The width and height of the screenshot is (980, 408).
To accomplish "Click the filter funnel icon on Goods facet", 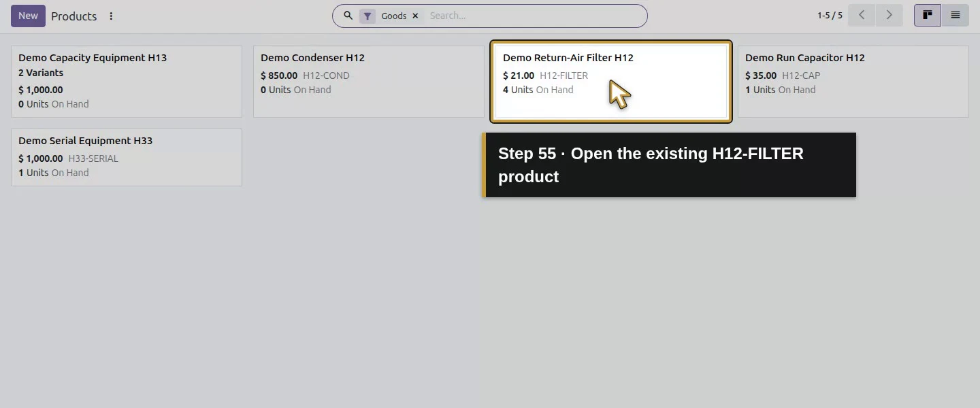I will (x=367, y=16).
